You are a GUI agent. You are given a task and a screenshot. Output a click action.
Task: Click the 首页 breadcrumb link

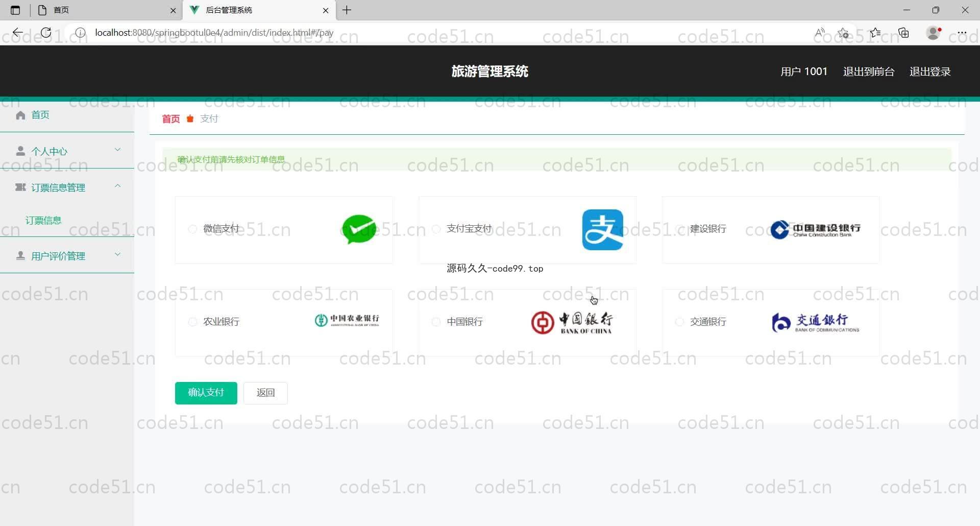pos(171,119)
